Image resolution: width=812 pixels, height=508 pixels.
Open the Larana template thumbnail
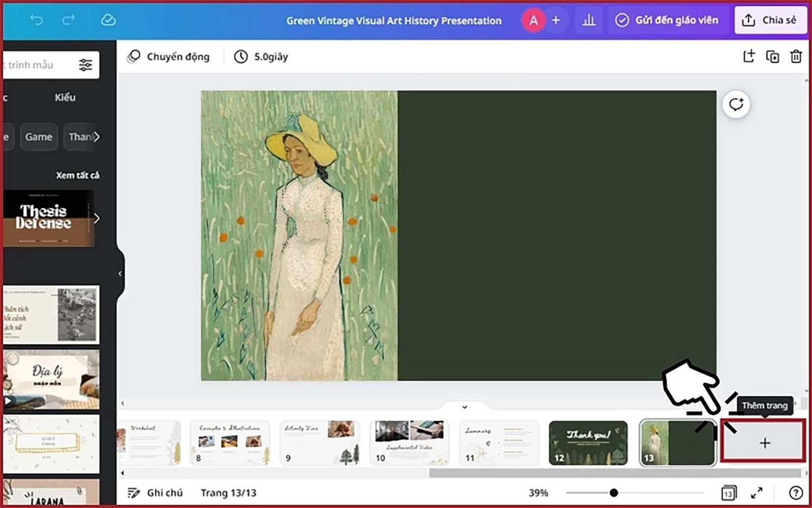pos(51,492)
